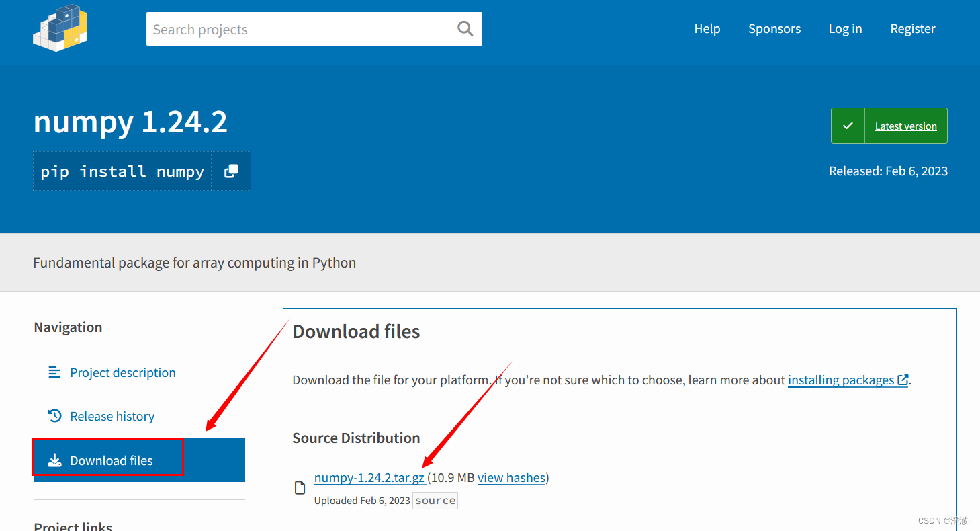Click the Download files heading
980x531 pixels.
pos(356,331)
